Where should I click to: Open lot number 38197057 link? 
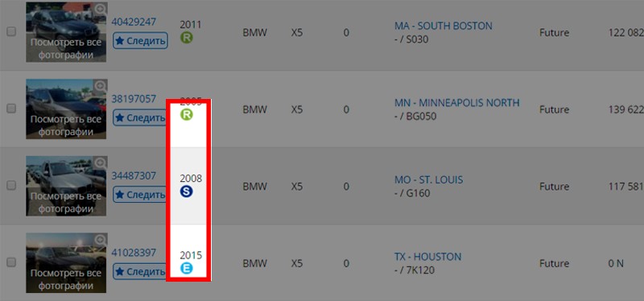pyautogui.click(x=134, y=98)
